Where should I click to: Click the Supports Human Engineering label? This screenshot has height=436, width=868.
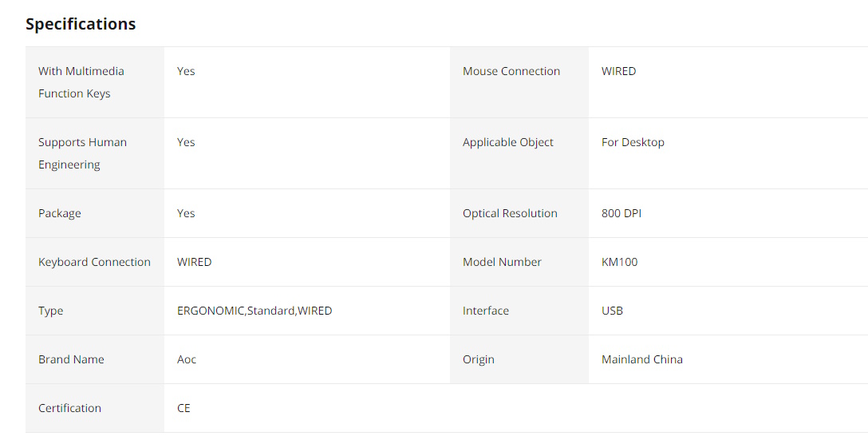coord(82,153)
